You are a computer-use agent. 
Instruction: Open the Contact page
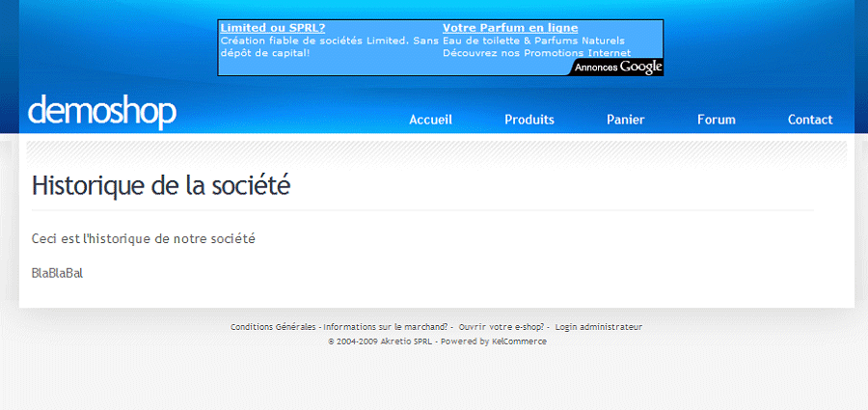click(809, 120)
